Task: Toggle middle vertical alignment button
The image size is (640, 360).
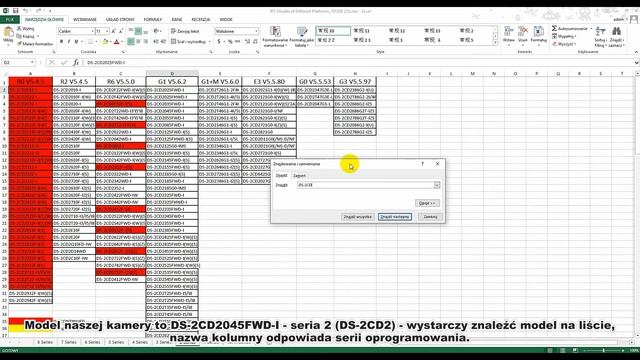Action: pyautogui.click(x=138, y=31)
